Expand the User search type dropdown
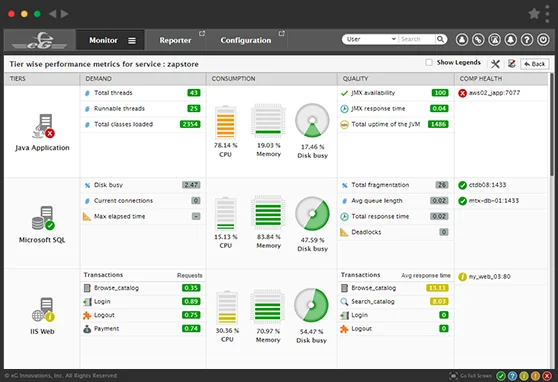The height and width of the screenshot is (382, 558). click(370, 39)
